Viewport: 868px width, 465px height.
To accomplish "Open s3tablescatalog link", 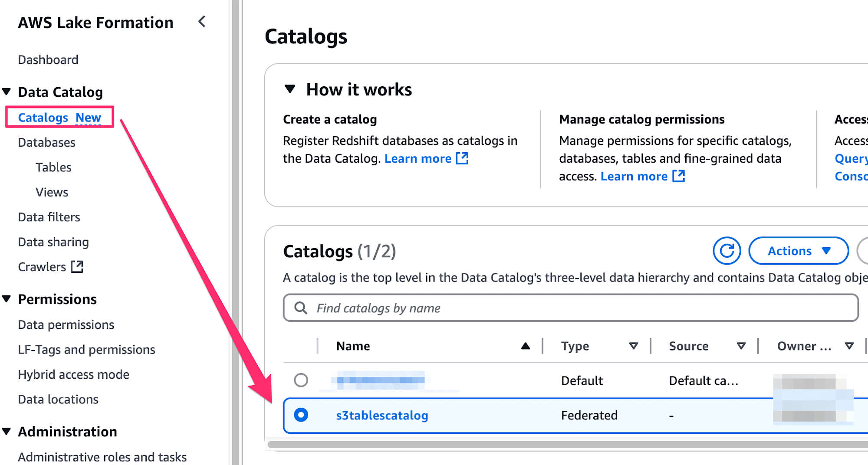I will point(382,415).
